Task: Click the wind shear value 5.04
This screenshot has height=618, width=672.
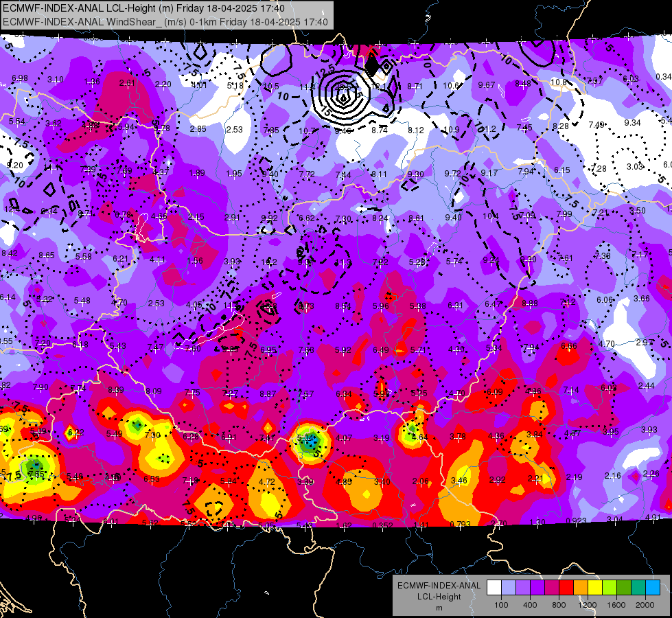Action: (305, 438)
